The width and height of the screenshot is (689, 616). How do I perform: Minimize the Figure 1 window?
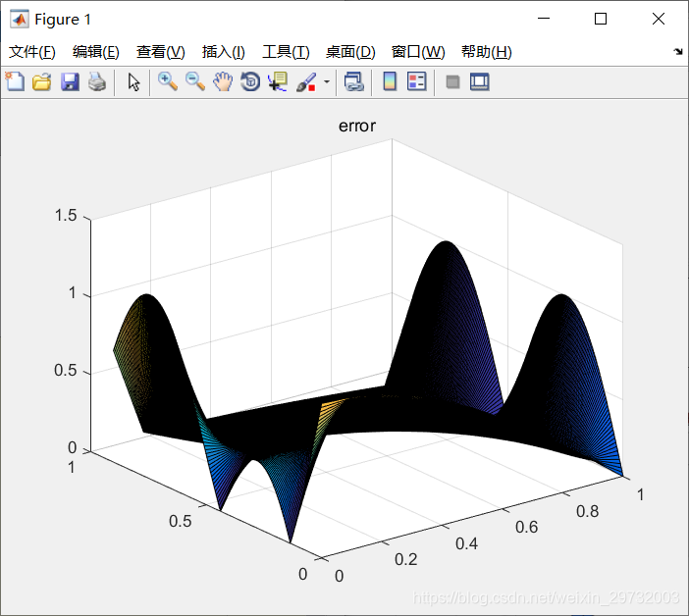click(x=544, y=19)
